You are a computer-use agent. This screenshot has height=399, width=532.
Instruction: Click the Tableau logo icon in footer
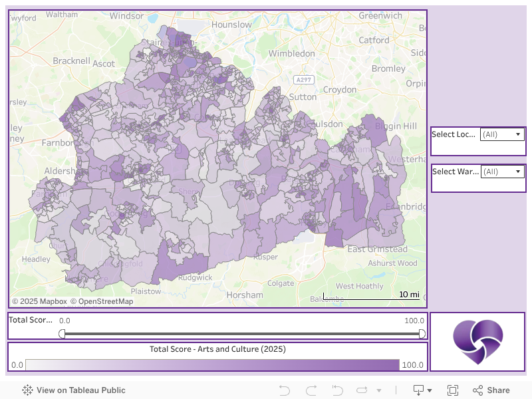(27, 390)
